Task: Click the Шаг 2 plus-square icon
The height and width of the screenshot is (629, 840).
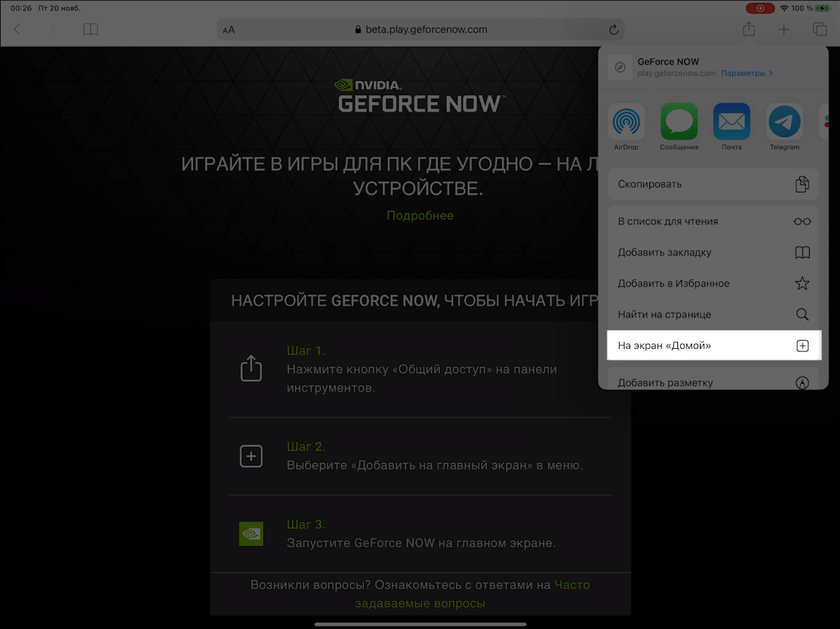Action: pos(251,456)
